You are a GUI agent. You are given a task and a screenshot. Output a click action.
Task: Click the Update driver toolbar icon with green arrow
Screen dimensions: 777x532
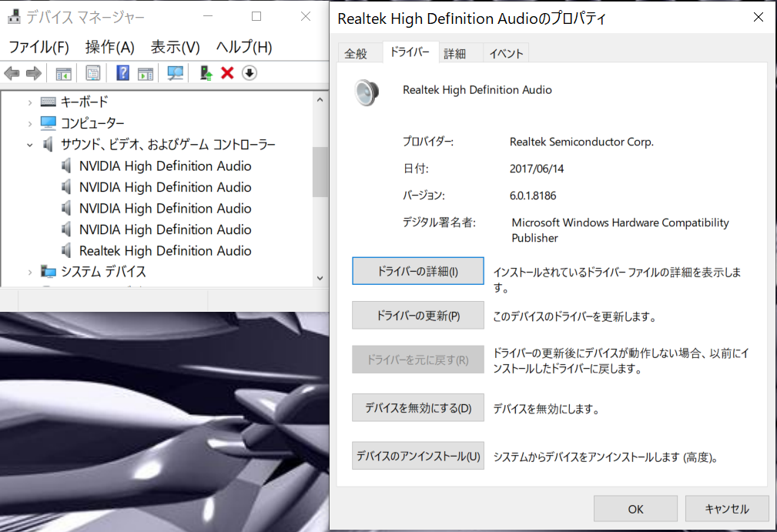pyautogui.click(x=206, y=73)
